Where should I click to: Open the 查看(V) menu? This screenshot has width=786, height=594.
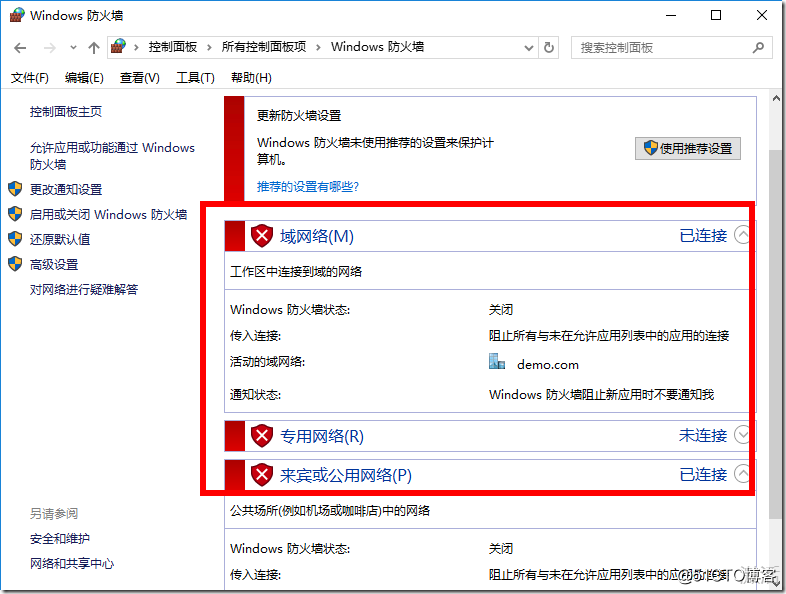(139, 78)
